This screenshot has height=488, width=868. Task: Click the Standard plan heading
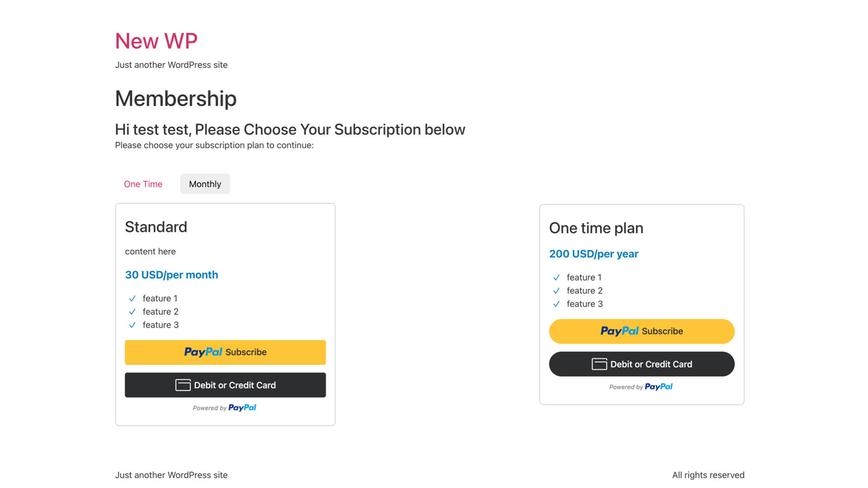click(156, 227)
